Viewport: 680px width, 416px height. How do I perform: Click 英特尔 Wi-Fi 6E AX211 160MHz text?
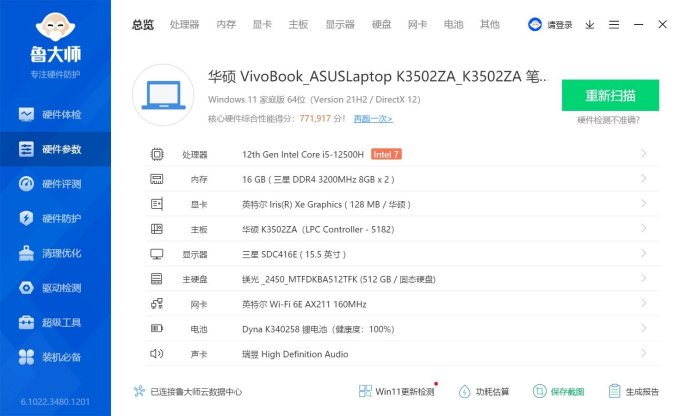[304, 305]
